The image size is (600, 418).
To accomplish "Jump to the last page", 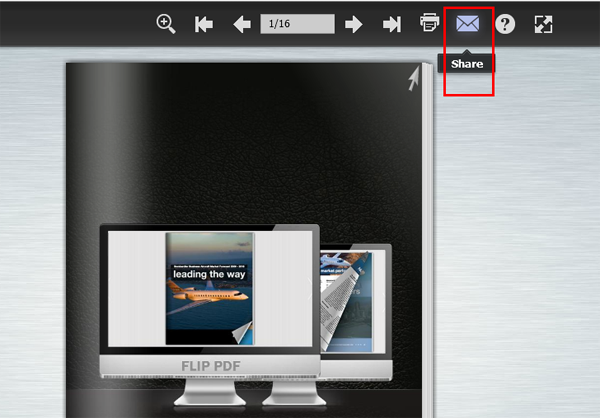I will coord(392,24).
